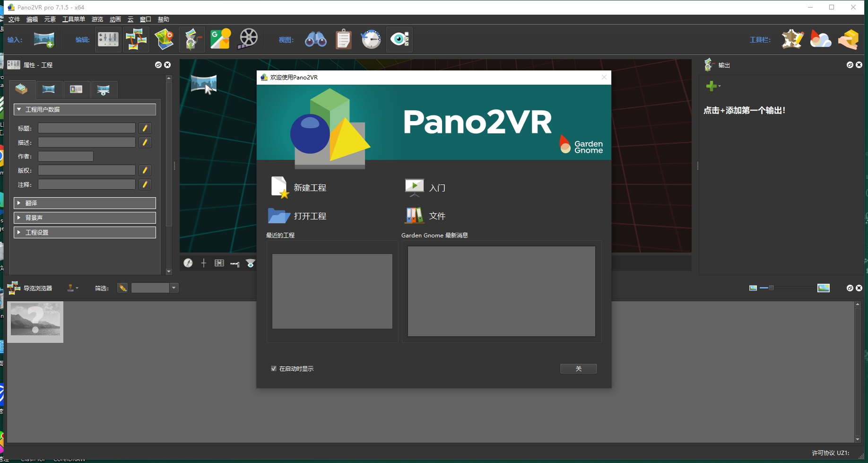Select the skin editor leather-and-pencil icon
Viewport: 868px width, 463px height.
[x=792, y=40]
